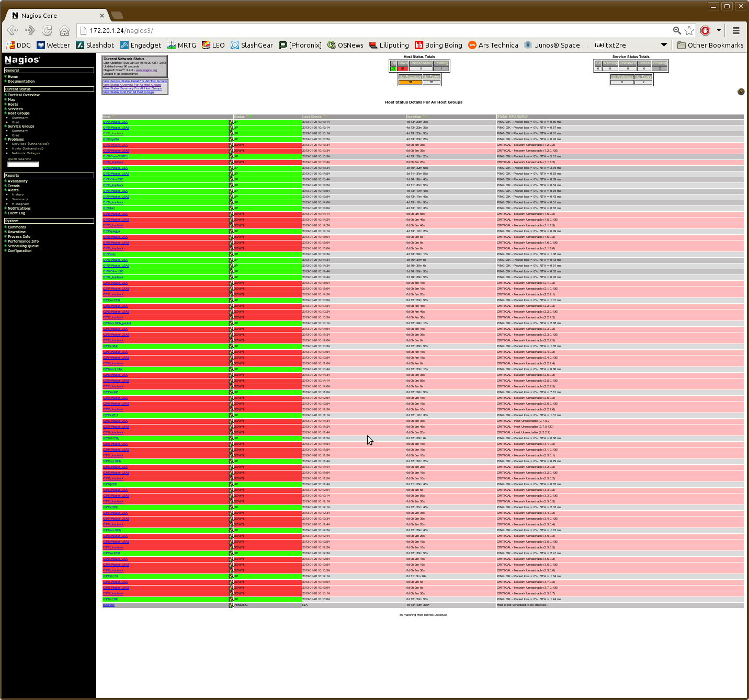The image size is (749, 700).
Task: Open the OSNews bookmark
Action: [345, 45]
